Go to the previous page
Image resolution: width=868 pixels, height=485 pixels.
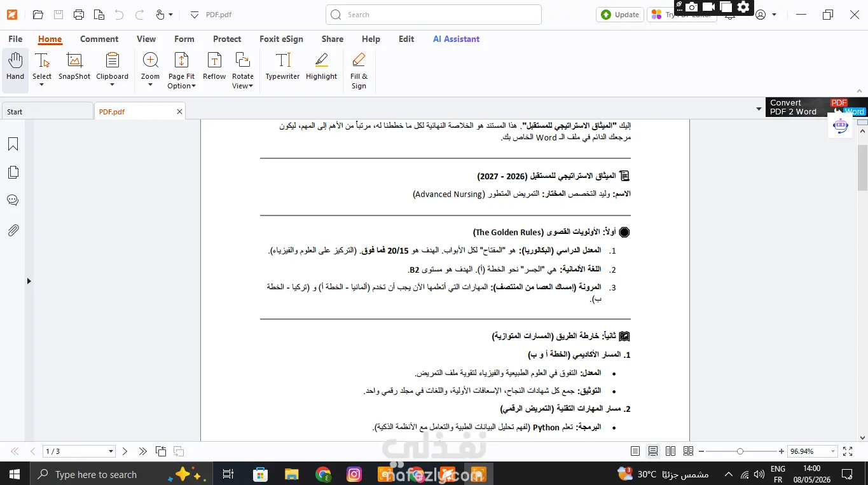coord(32,451)
